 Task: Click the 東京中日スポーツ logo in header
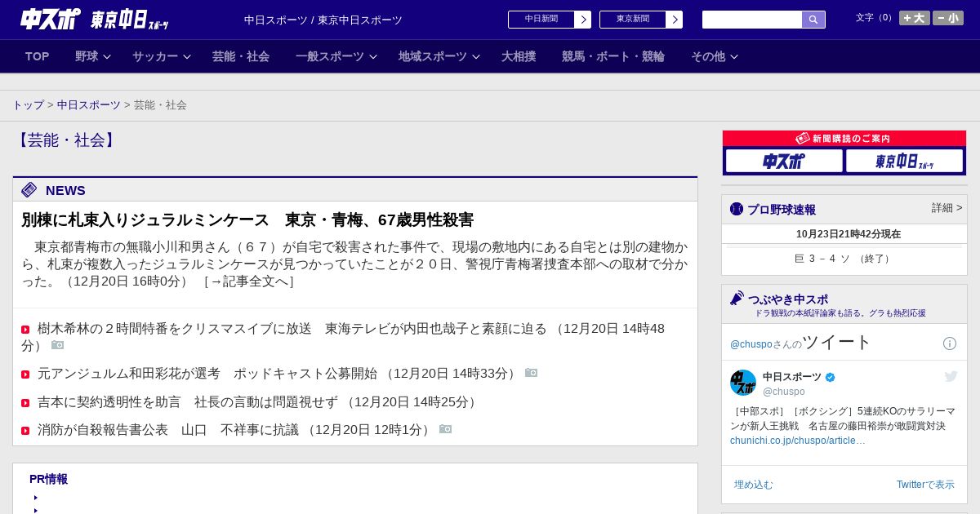(x=129, y=20)
